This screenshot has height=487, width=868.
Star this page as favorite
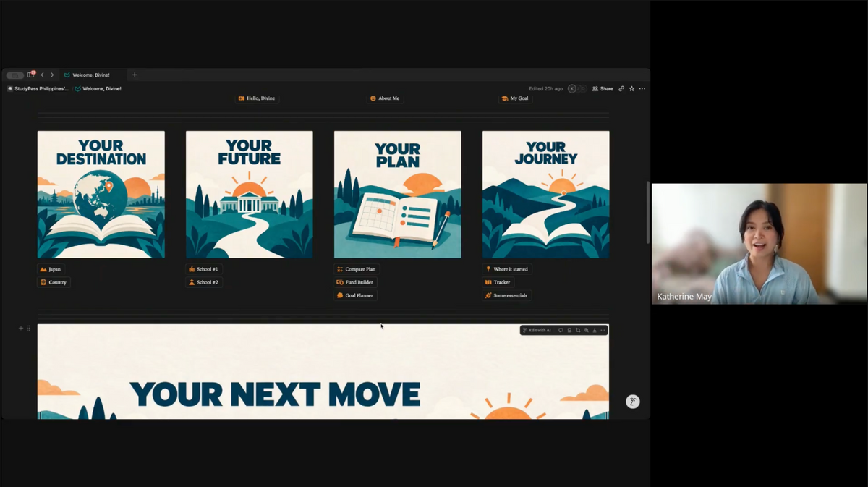click(631, 88)
